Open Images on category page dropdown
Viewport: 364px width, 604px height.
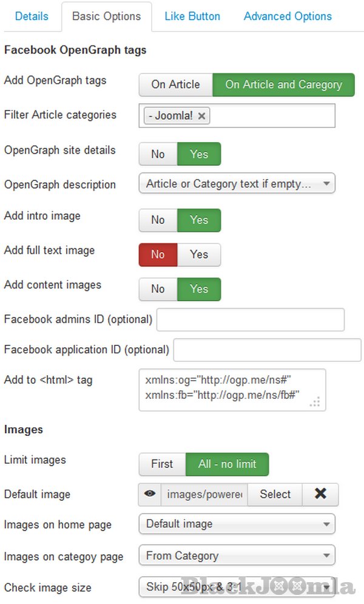[237, 555]
